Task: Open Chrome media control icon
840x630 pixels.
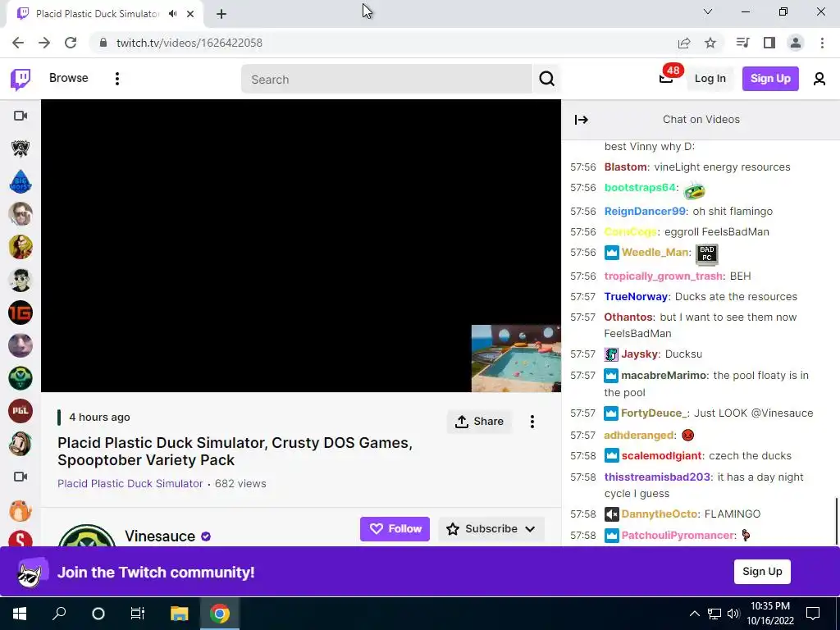Action: (742, 43)
